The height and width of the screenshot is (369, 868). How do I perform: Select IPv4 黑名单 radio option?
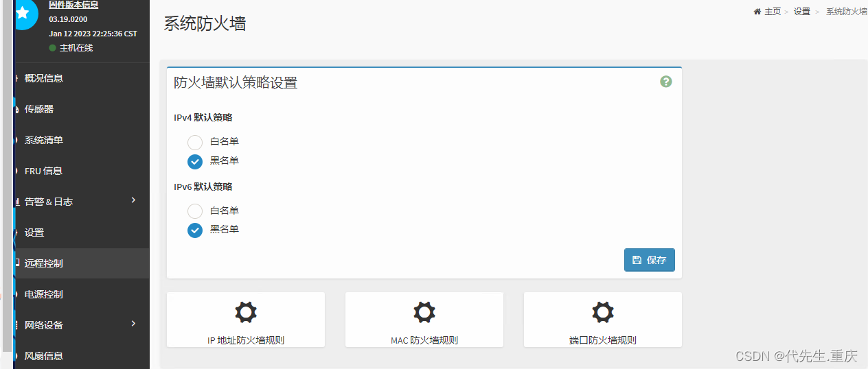(195, 161)
